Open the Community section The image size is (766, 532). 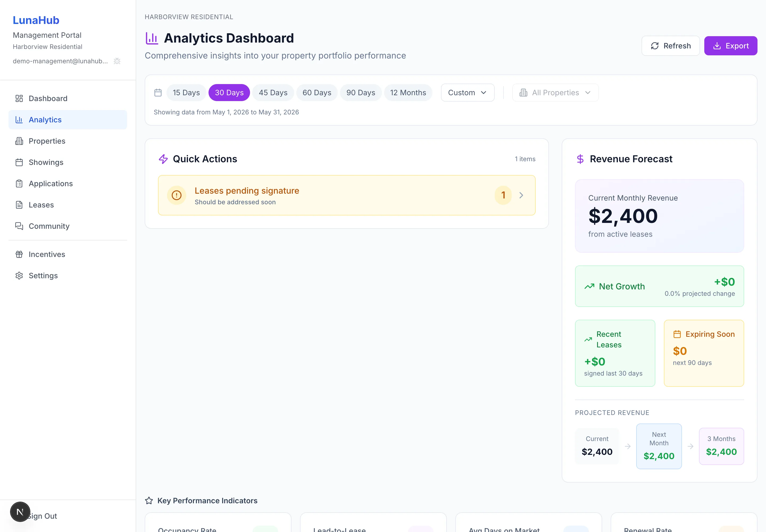coord(68,226)
